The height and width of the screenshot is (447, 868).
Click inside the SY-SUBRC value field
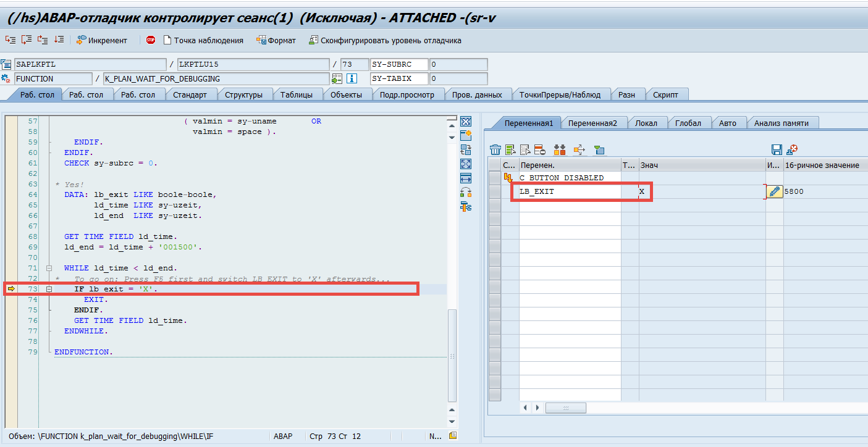457,64
